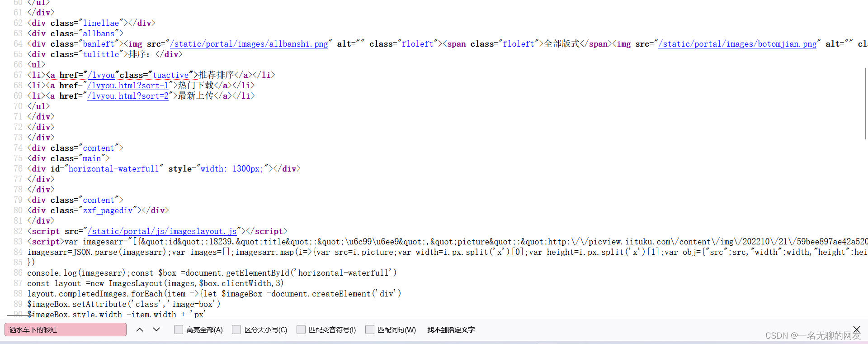The height and width of the screenshot is (344, 868).
Task: Click the zxf_pagediv class value
Action: 108,210
